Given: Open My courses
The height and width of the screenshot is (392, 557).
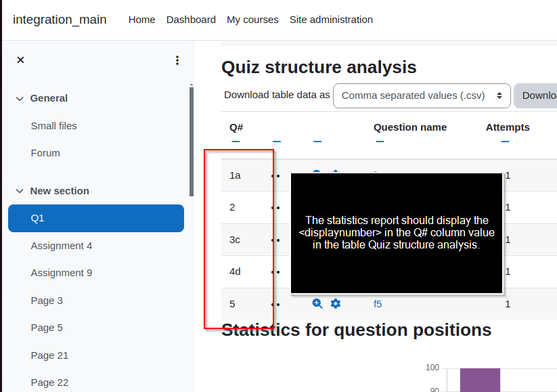Looking at the screenshot, I should (x=252, y=20).
